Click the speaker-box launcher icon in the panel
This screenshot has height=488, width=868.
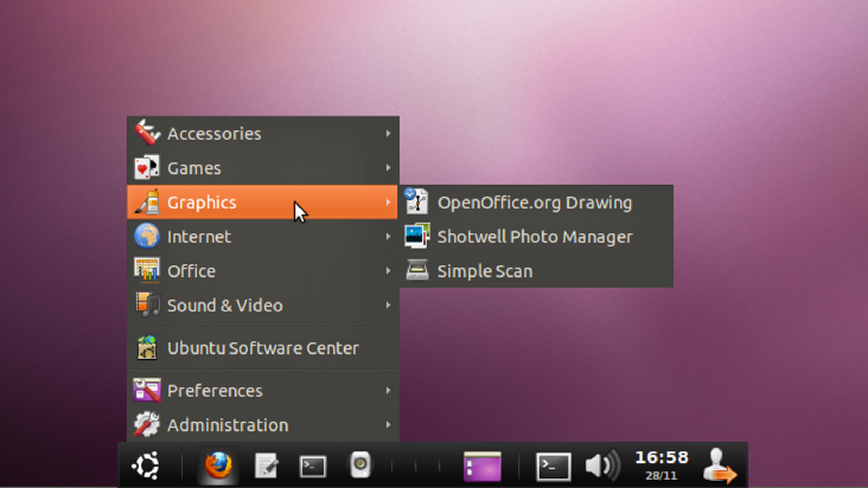coord(360,465)
